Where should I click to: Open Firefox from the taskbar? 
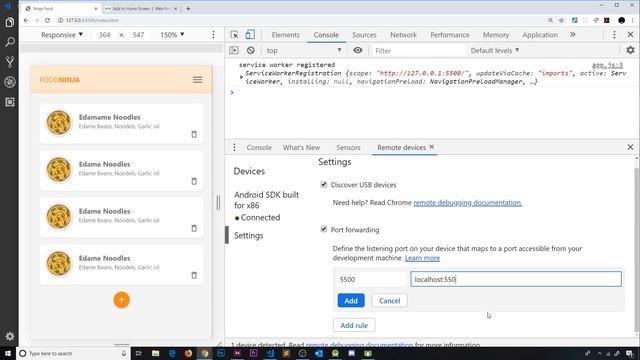click(188, 353)
